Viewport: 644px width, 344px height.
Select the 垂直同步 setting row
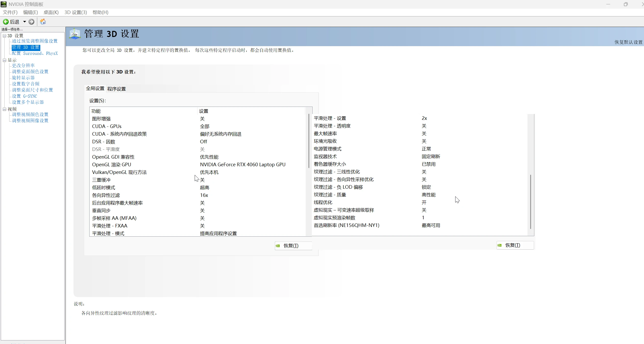click(x=101, y=210)
